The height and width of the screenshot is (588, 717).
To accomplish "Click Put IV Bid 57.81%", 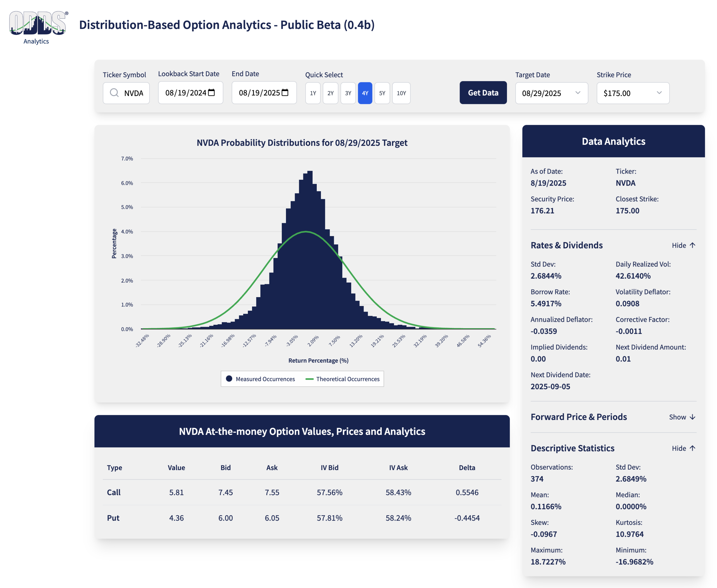I will click(x=329, y=518).
